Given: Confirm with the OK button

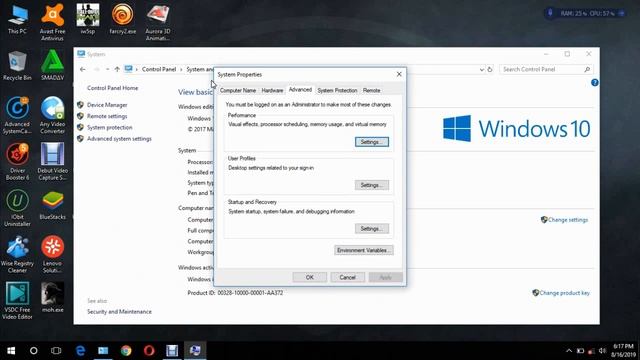Looking at the screenshot, I should [x=310, y=278].
